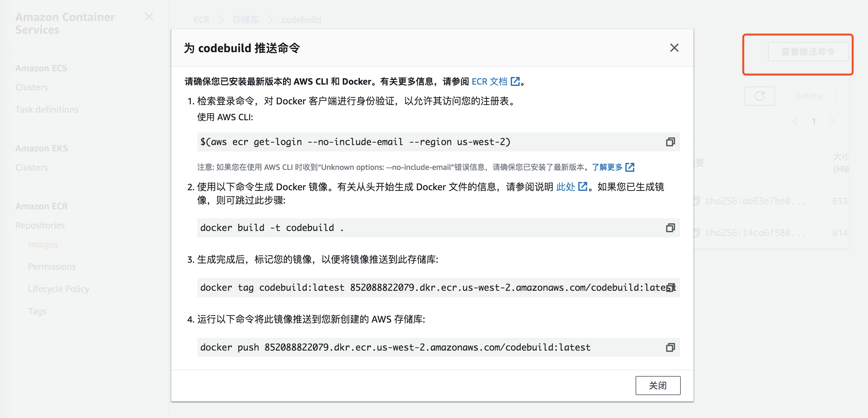Open Clusters under Amazon EKS
The height and width of the screenshot is (418, 868).
(x=31, y=167)
